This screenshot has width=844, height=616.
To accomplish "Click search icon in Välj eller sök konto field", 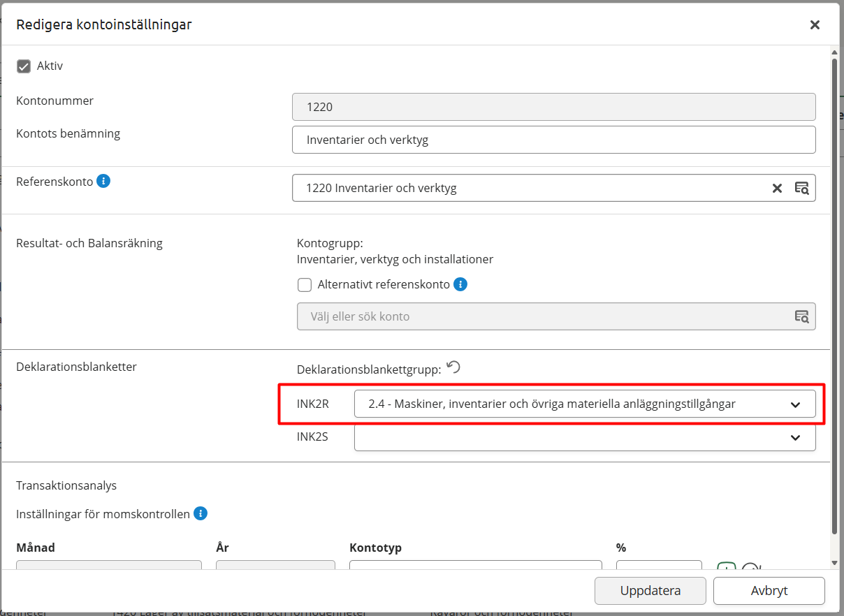I will click(x=801, y=316).
